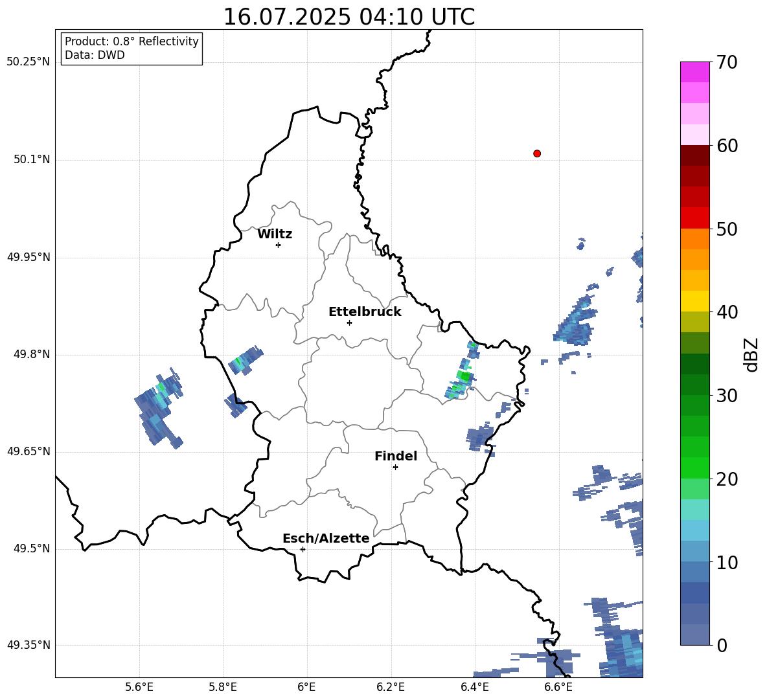The image size is (767, 700).
Task: Select the Findel city label
Action: 396,456
